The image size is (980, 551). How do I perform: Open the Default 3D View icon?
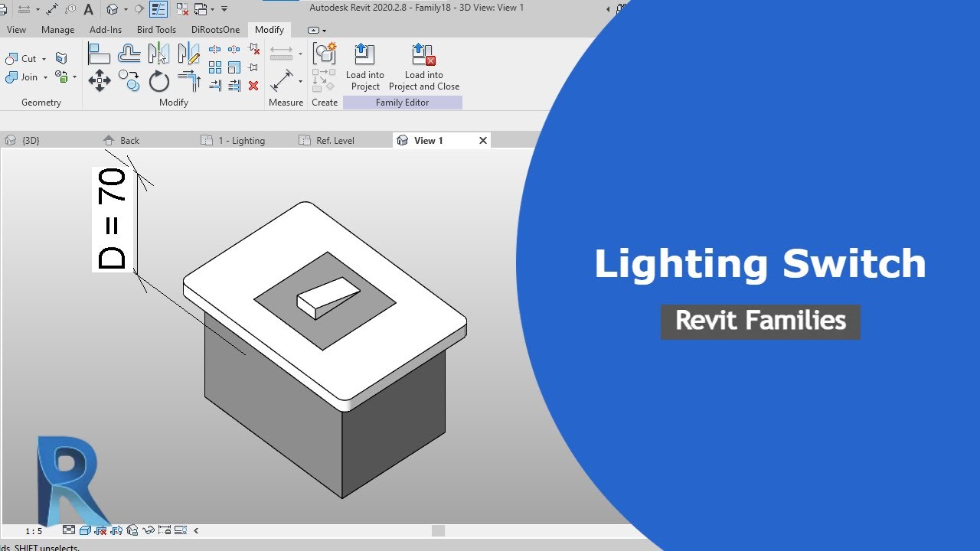[113, 9]
